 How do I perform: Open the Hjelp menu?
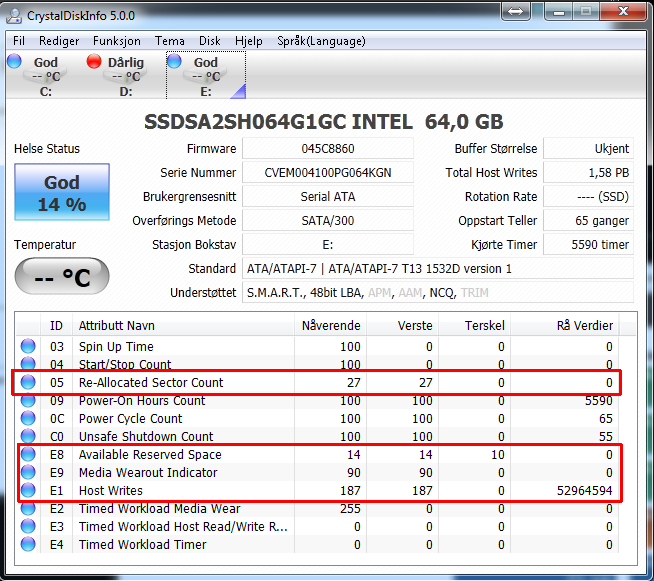pos(249,41)
